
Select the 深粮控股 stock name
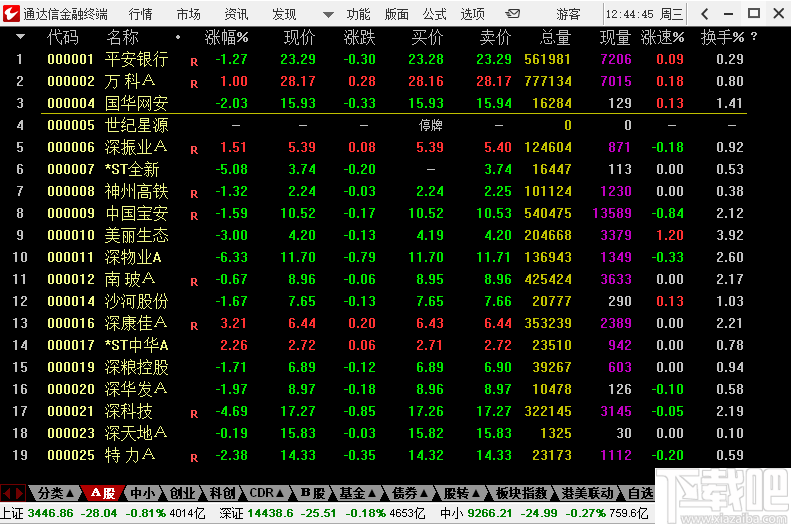(x=136, y=367)
